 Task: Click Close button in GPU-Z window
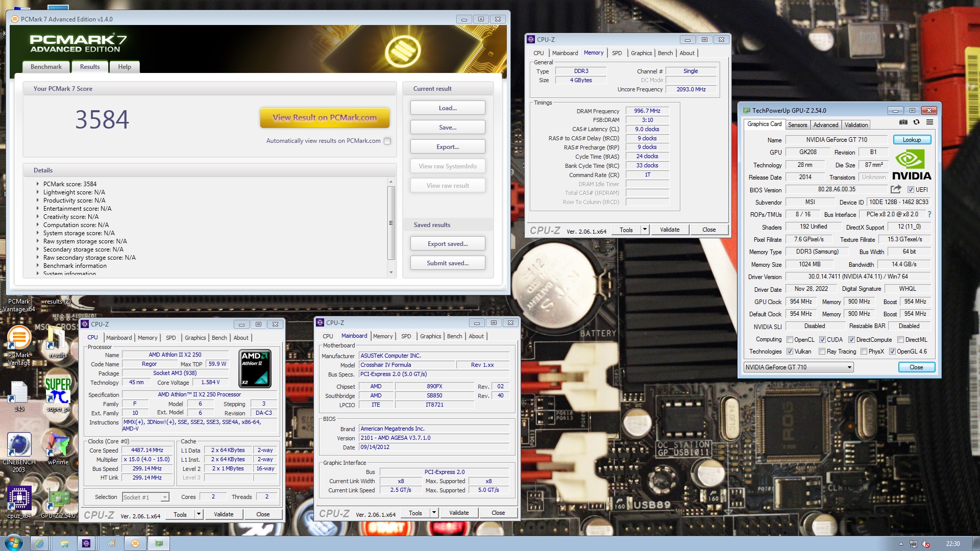tap(916, 367)
